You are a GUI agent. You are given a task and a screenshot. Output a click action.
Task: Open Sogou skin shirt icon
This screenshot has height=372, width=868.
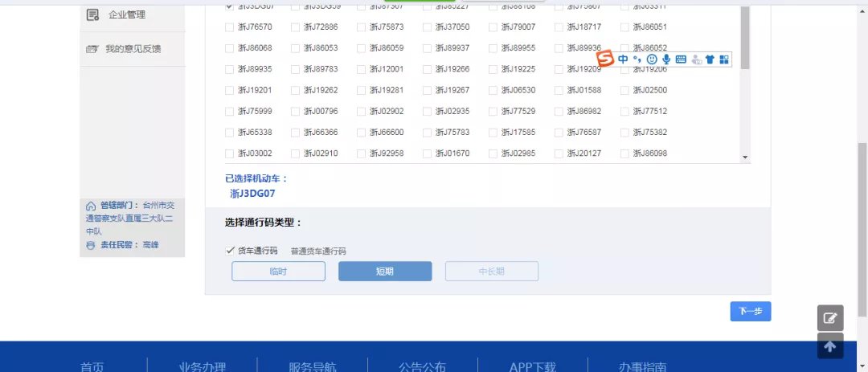click(710, 59)
